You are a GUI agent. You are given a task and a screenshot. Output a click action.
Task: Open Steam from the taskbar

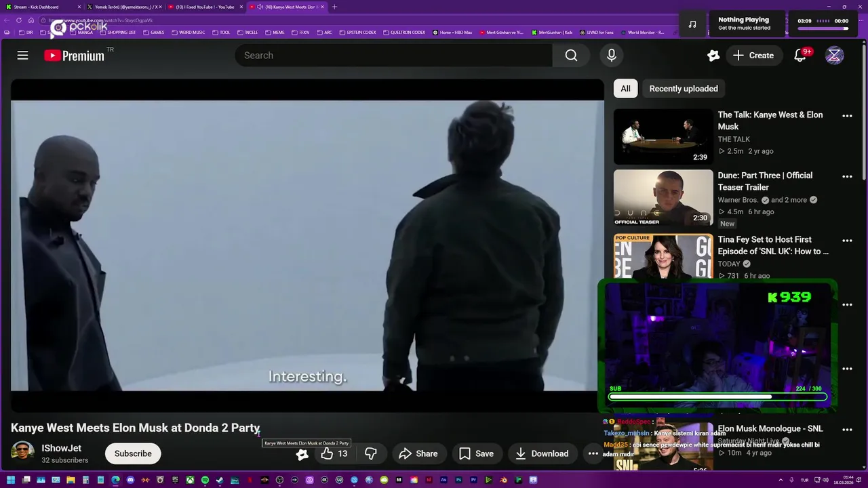pyautogui.click(x=220, y=480)
